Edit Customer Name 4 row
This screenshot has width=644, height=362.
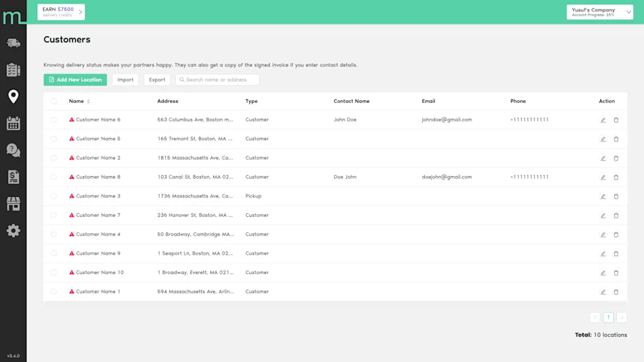click(x=603, y=235)
